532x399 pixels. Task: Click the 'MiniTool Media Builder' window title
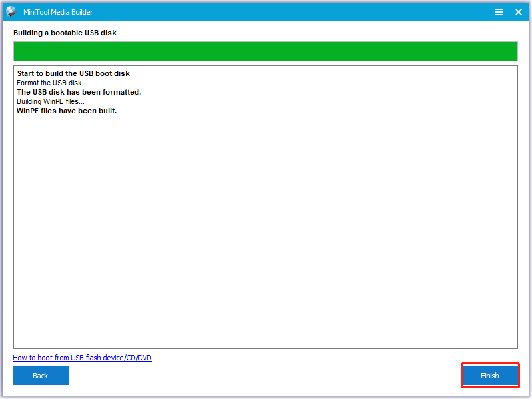58,12
